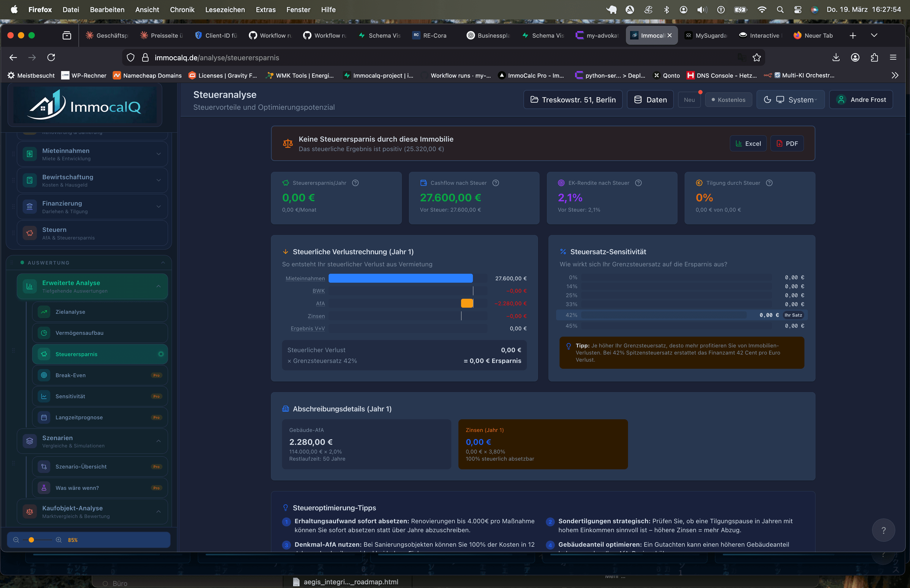The height and width of the screenshot is (588, 910).
Task: Click the immocalq.de address bar
Action: 443,58
